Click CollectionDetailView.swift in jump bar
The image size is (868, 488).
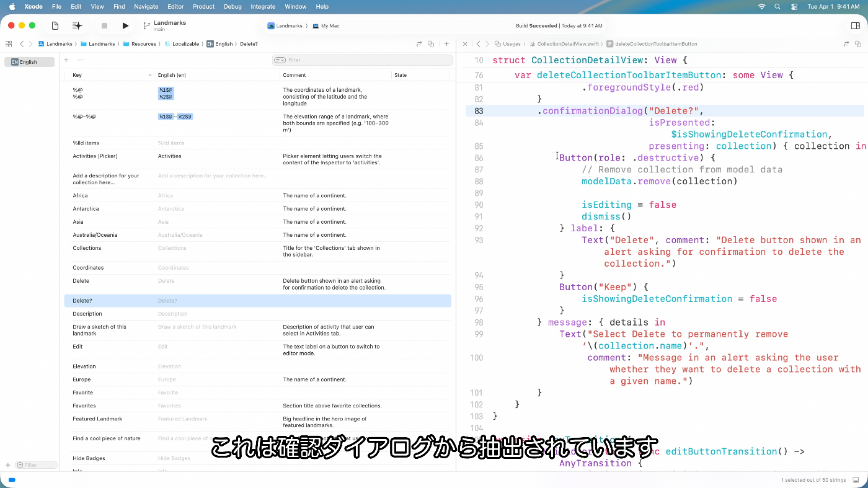pyautogui.click(x=564, y=44)
